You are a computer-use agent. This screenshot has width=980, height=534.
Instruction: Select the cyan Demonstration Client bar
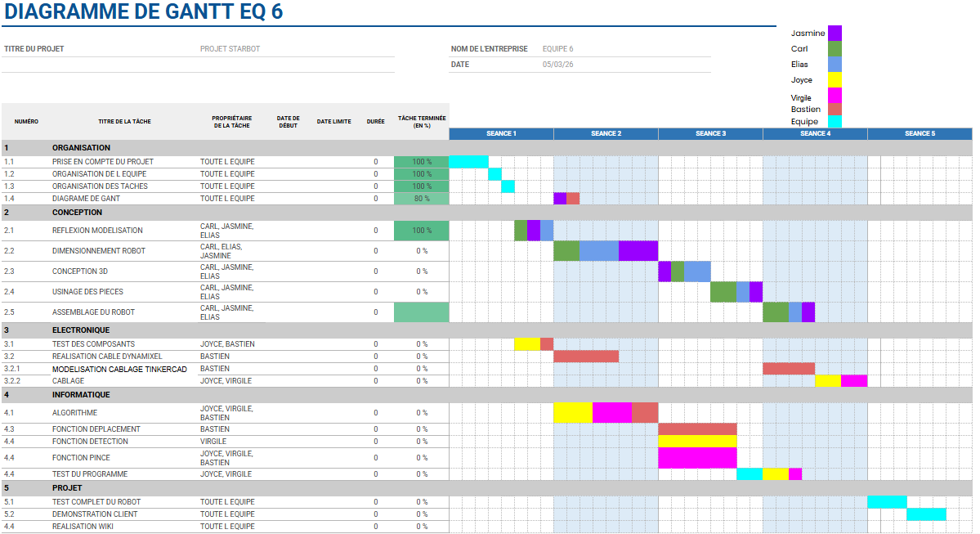(926, 514)
